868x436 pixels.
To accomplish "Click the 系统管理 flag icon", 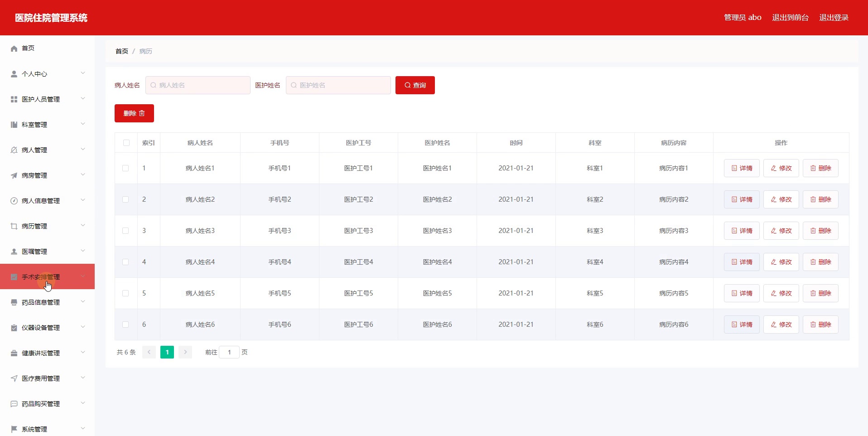I will pyautogui.click(x=14, y=429).
